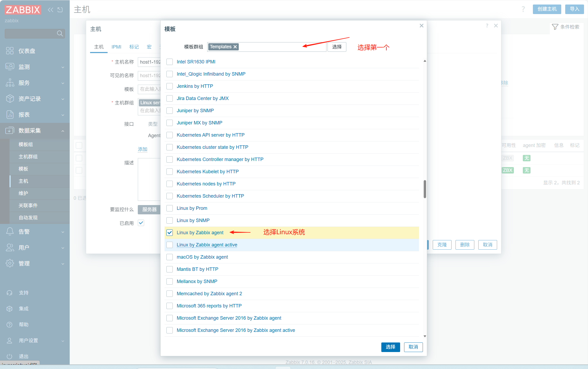Click the 资产记录 inventory cube icon
The image size is (588, 369).
tap(10, 98)
